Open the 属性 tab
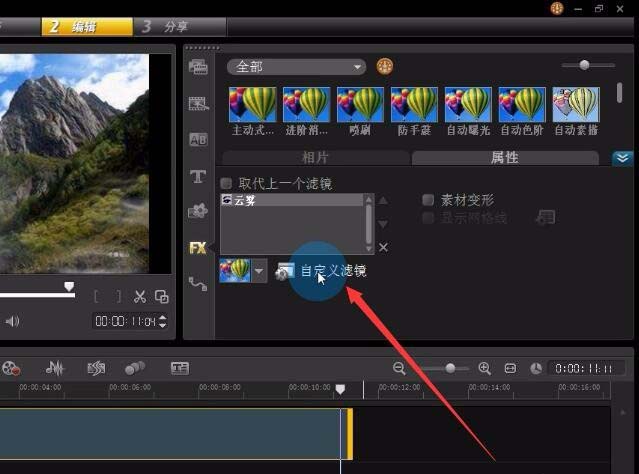This screenshot has width=639, height=474. tap(505, 158)
